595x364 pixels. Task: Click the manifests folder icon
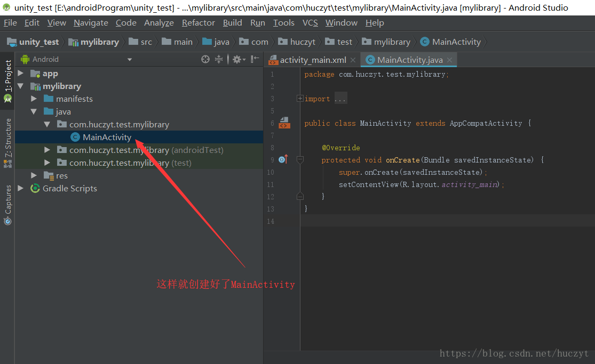[x=49, y=99]
